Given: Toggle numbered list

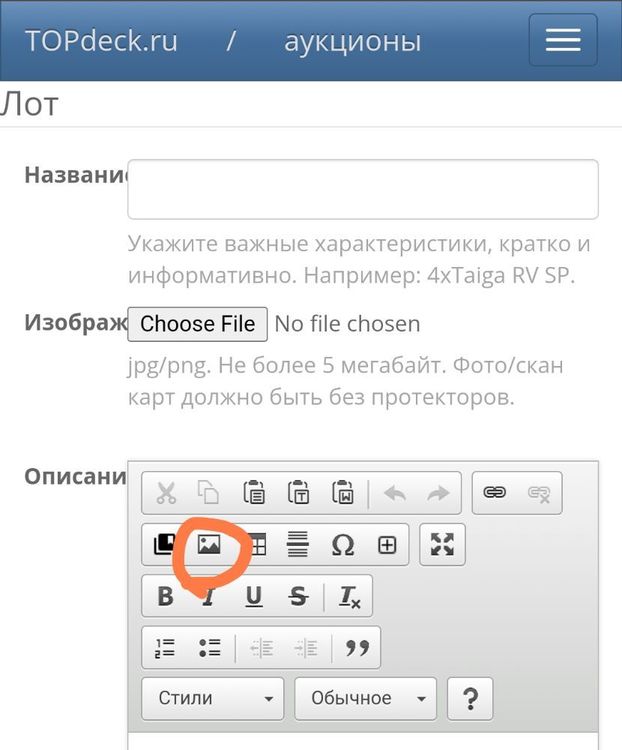Looking at the screenshot, I should tap(165, 648).
